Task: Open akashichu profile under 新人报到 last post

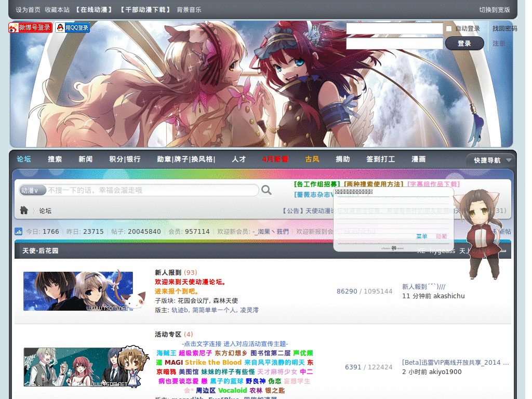Action: coord(449,296)
